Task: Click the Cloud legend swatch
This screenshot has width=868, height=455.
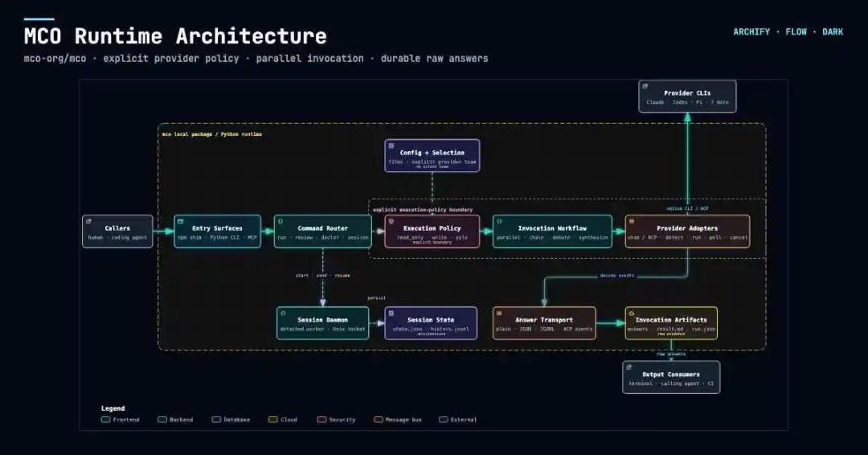Action: tap(273, 420)
